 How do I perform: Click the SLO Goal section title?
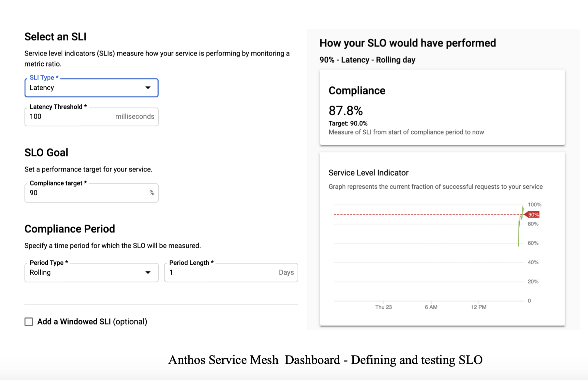46,152
